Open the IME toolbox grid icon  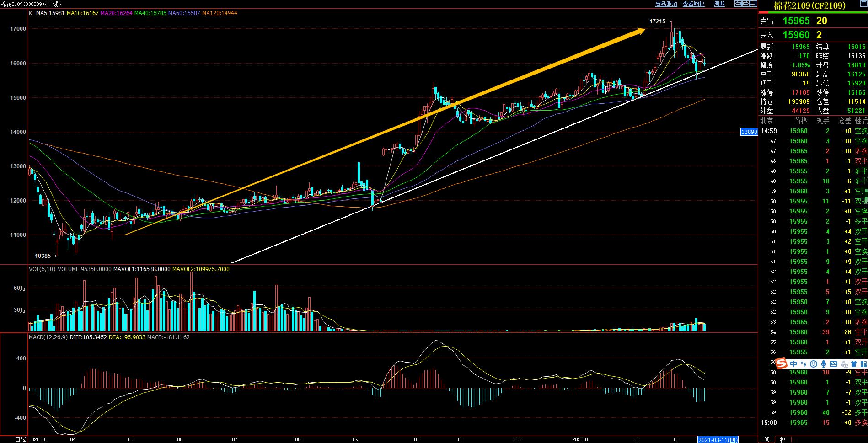click(x=864, y=364)
